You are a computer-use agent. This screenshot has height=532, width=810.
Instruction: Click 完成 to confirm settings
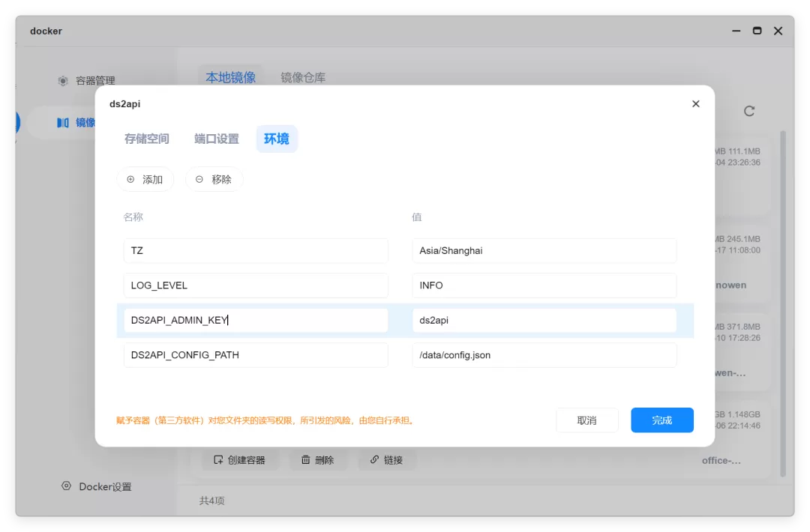[x=661, y=420]
